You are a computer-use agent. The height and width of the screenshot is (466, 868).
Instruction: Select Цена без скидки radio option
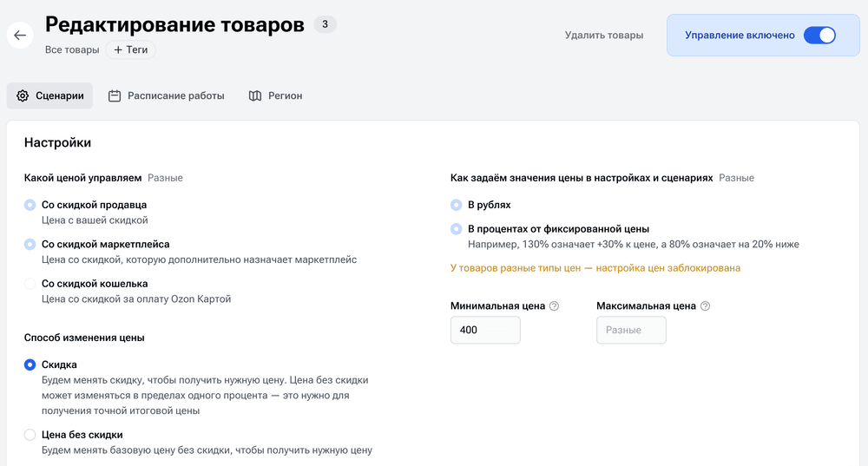click(30, 435)
